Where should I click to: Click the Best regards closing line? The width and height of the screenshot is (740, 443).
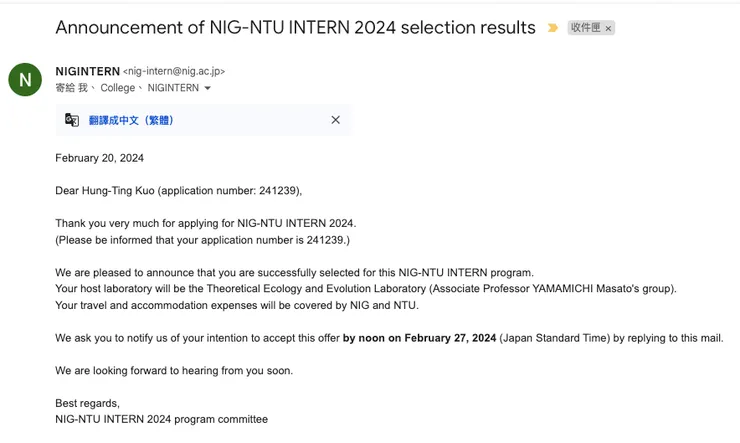[x=87, y=403]
